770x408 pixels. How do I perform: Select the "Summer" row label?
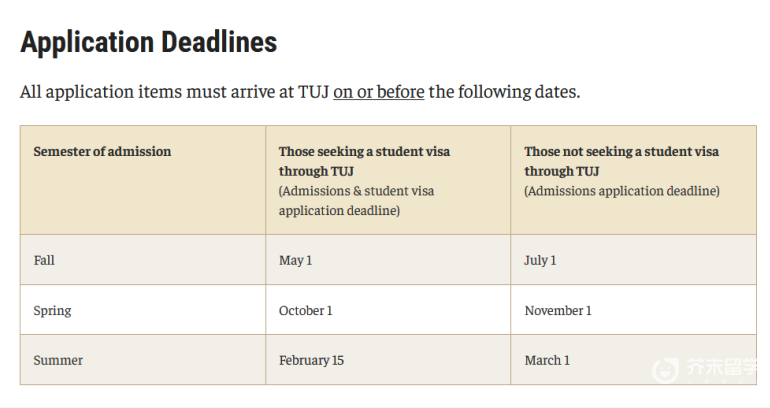(x=58, y=360)
